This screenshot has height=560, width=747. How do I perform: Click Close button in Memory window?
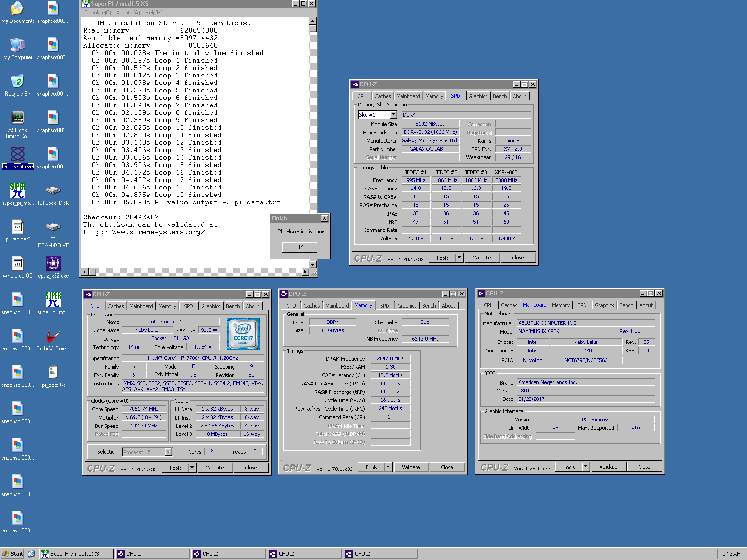447,467
